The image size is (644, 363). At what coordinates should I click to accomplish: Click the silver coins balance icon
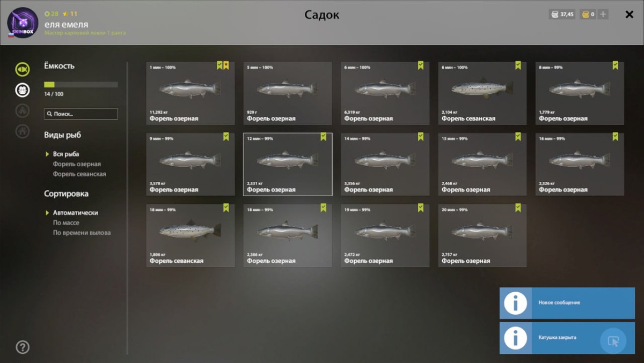[555, 14]
